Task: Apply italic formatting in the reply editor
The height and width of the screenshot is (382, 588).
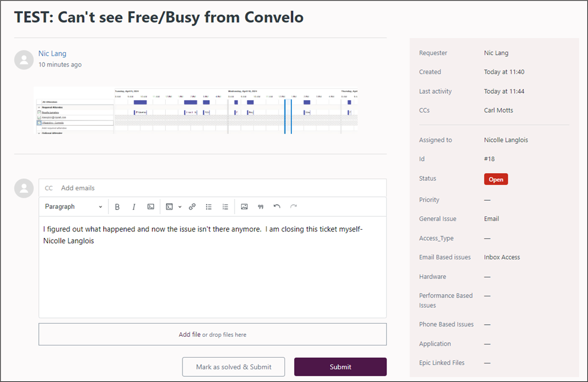Action: point(134,207)
